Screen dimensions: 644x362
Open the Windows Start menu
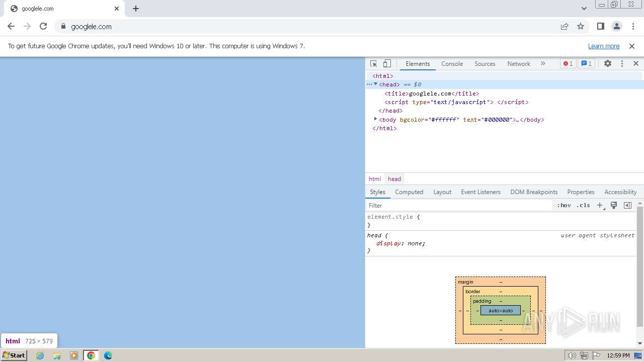coord(14,355)
